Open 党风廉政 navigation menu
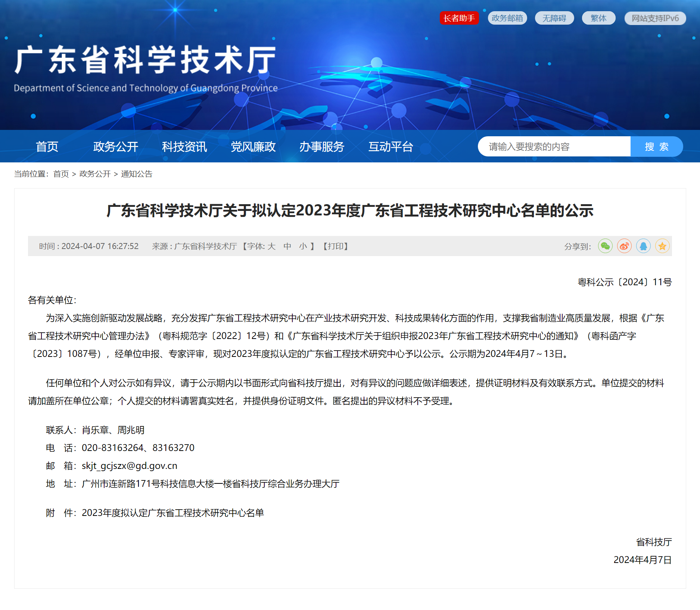 coord(253,146)
